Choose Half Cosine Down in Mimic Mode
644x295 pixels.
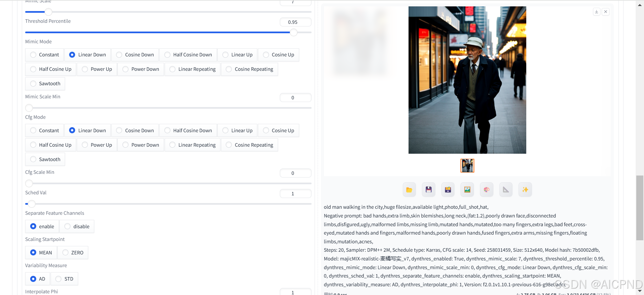[x=188, y=55]
